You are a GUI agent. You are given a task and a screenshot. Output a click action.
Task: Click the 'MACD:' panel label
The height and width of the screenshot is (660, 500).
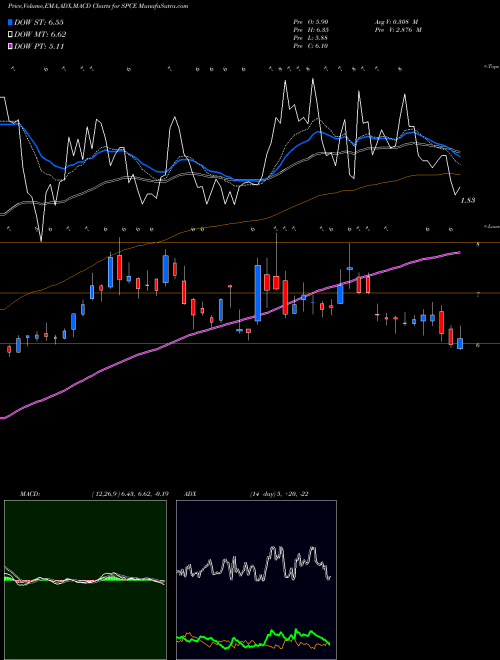(30, 494)
